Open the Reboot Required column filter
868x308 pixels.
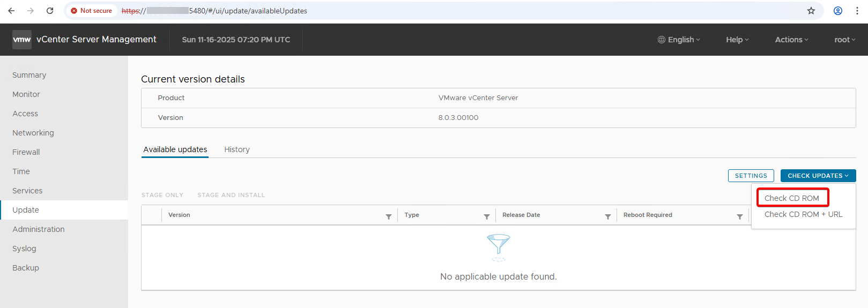tap(740, 216)
